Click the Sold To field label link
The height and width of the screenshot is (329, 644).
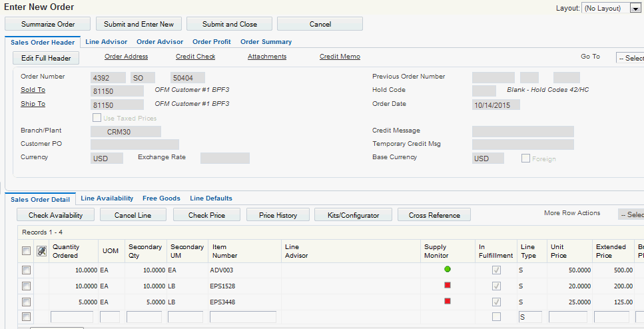(33, 90)
